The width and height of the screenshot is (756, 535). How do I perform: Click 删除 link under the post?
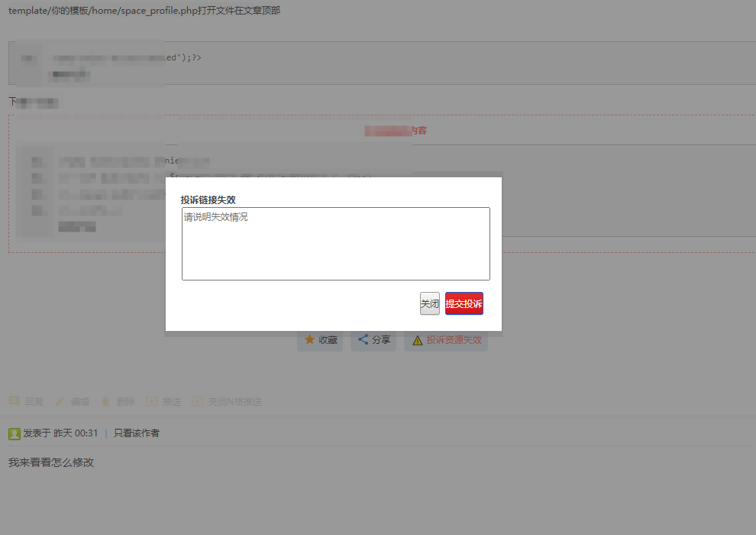pyautogui.click(x=126, y=401)
